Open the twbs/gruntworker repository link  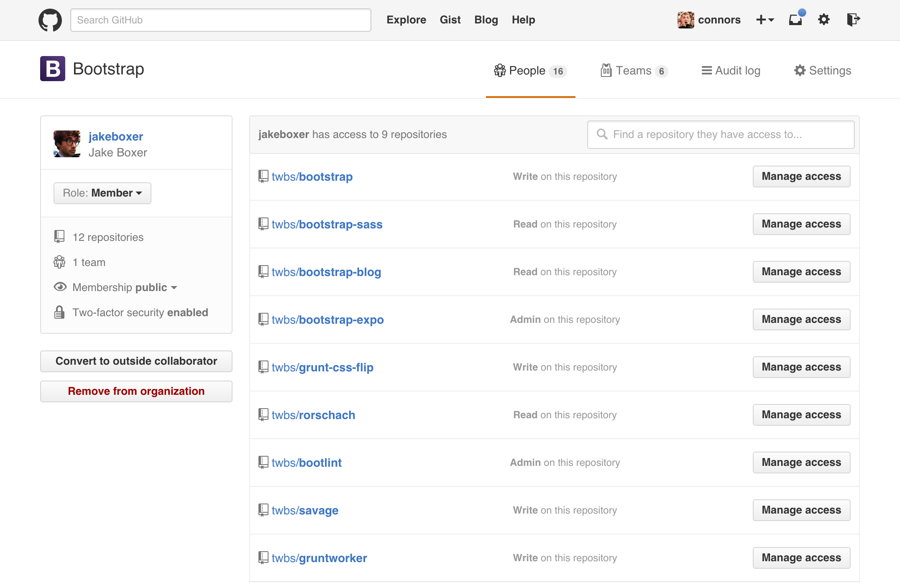point(319,558)
